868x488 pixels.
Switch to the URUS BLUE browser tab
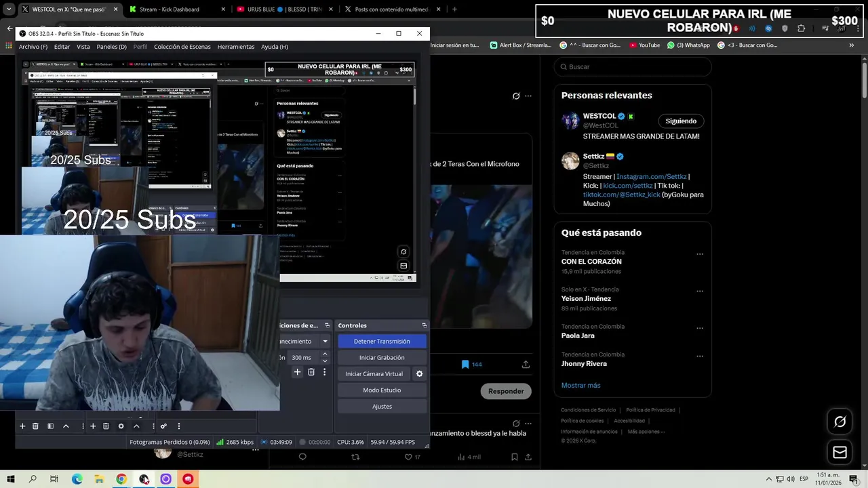285,9
